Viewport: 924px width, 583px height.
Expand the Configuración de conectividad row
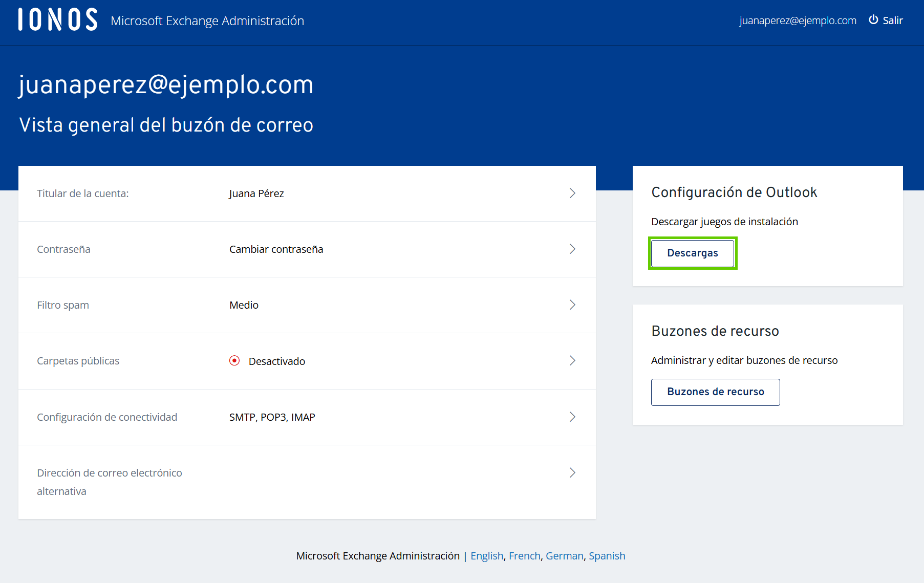[x=572, y=417]
